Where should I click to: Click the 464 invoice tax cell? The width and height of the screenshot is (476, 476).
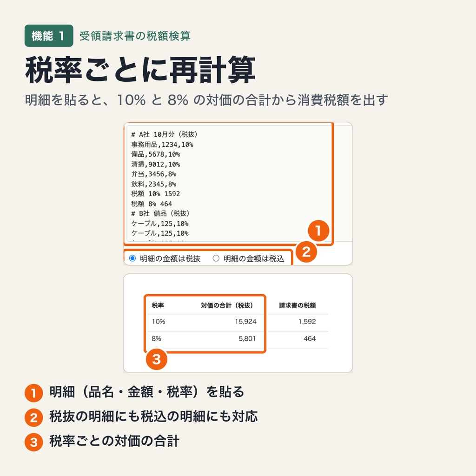point(310,338)
